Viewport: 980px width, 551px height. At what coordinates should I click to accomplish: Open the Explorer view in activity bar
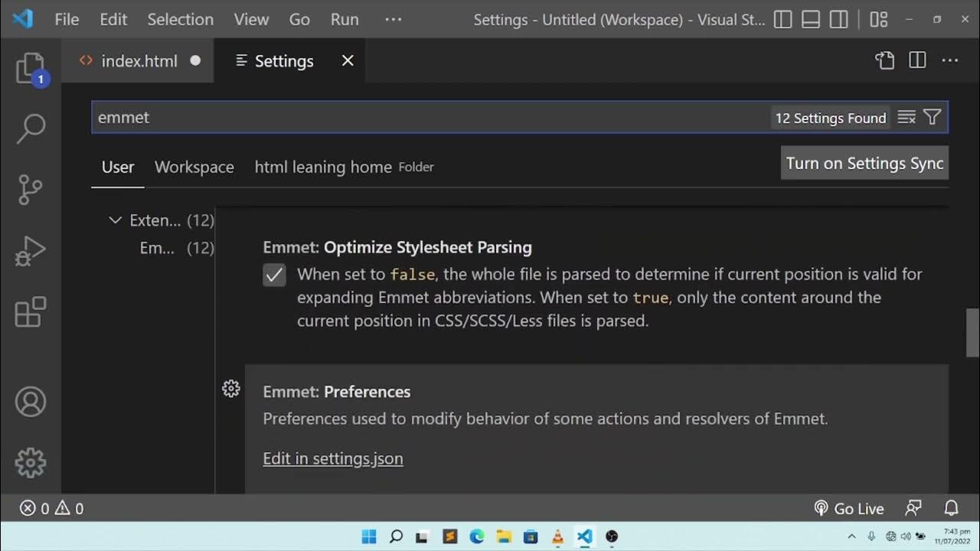click(31, 69)
